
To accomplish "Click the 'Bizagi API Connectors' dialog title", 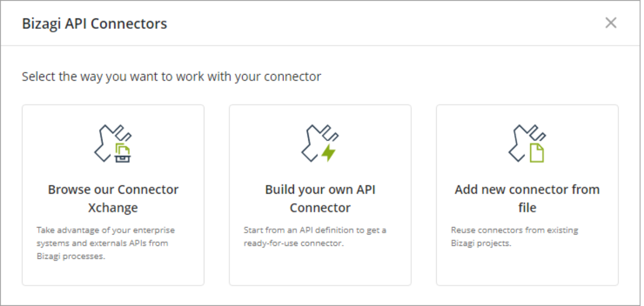I will click(94, 23).
